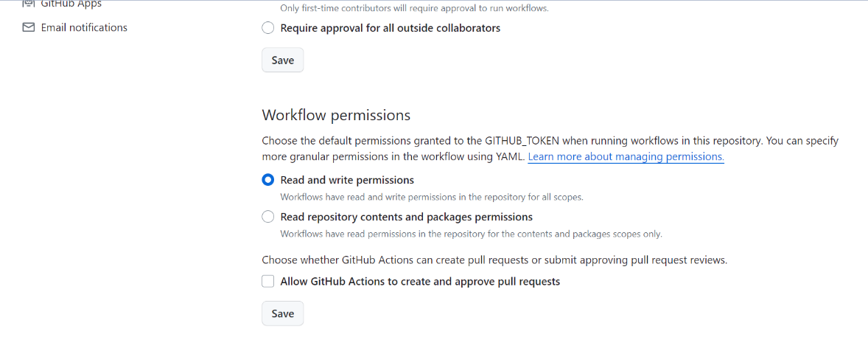Click the 'Allow GitHub Actions to create and approve' label
868x351 pixels.
[x=420, y=281]
